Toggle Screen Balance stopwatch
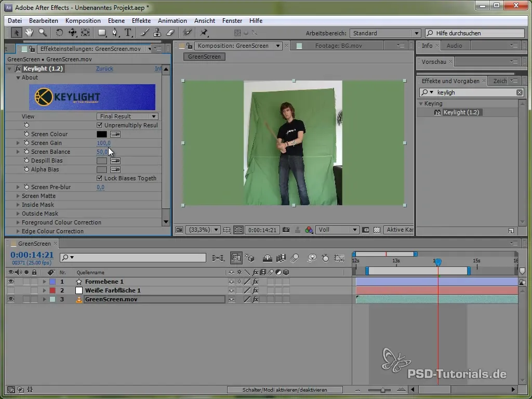This screenshot has width=532, height=399. point(26,152)
